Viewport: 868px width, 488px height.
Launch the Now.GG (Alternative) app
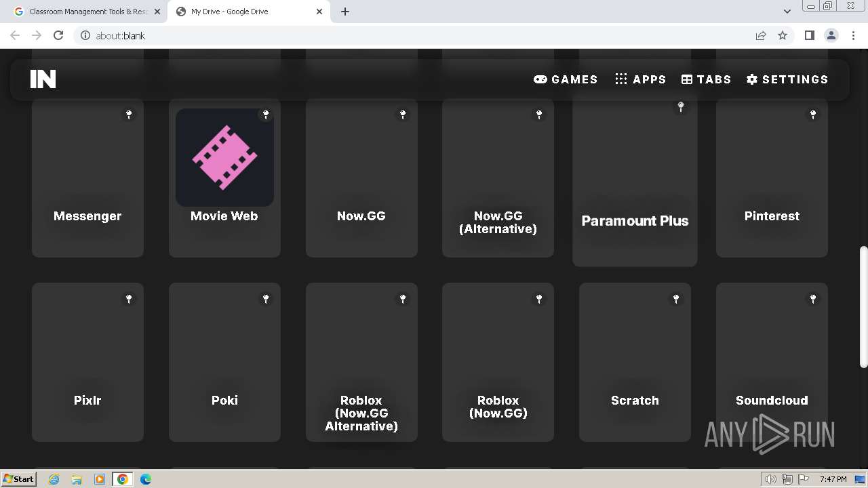(498, 178)
